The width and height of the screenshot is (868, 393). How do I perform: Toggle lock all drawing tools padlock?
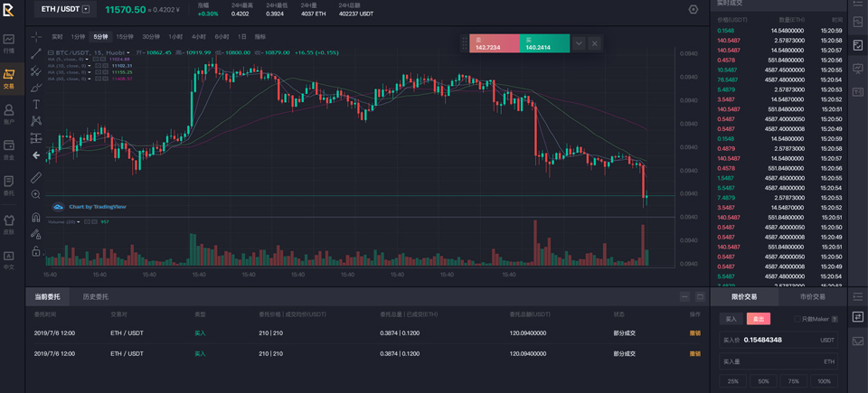pos(36,251)
